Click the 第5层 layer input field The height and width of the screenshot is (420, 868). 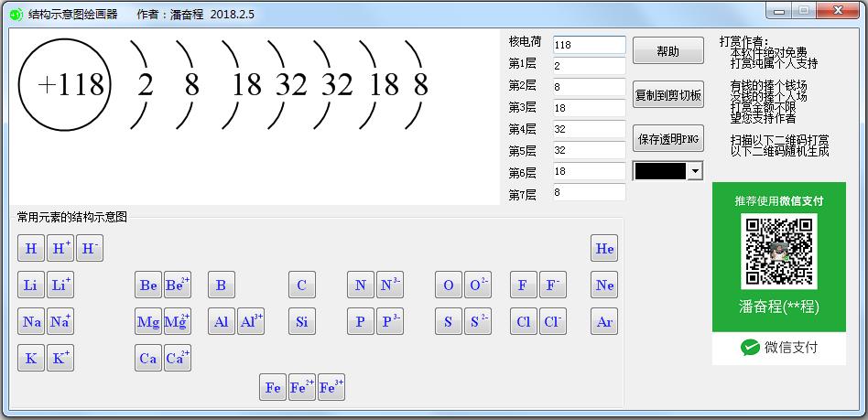pyautogui.click(x=589, y=150)
